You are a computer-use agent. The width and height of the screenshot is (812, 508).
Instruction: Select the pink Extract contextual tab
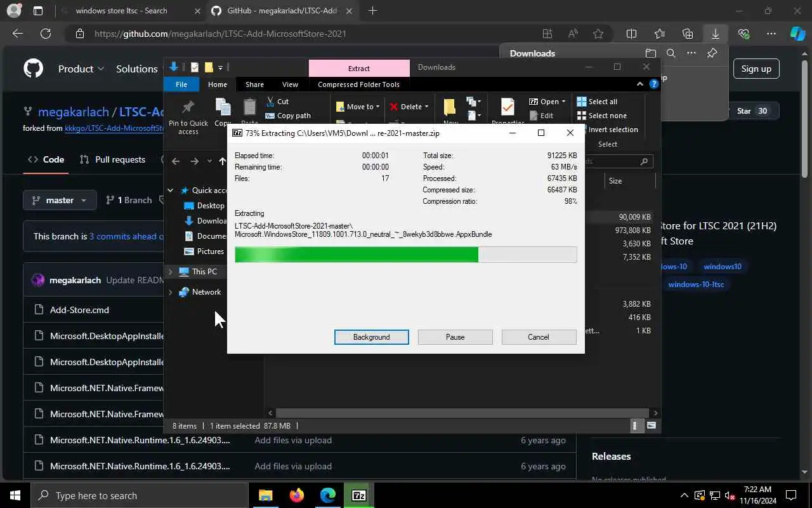[359, 68]
